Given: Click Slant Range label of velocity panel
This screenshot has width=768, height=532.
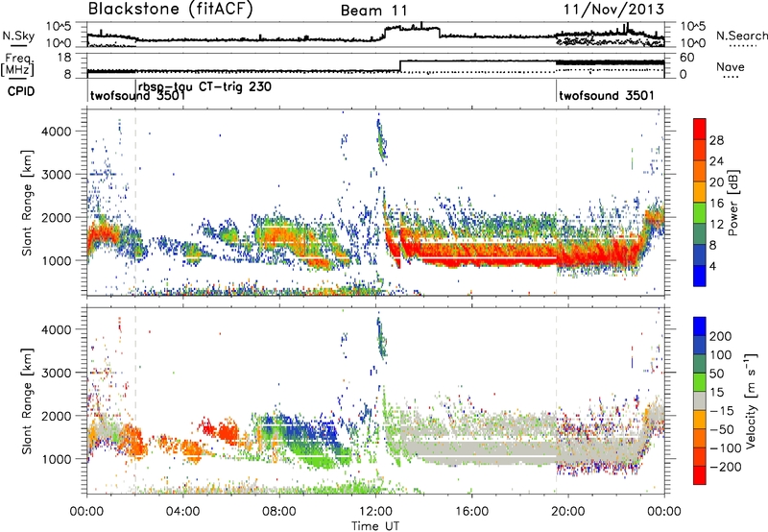Looking at the screenshot, I should point(27,400).
